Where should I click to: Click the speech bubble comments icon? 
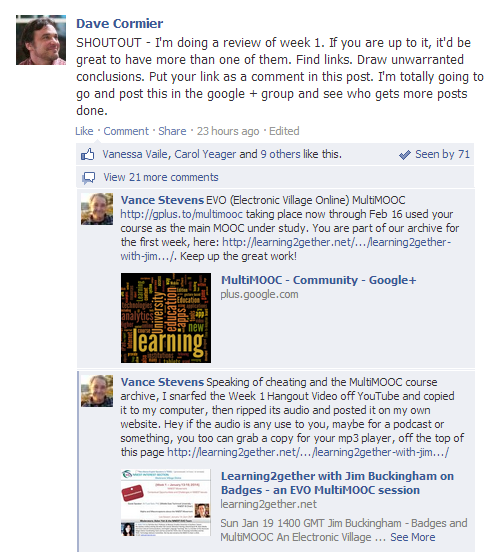(88, 178)
